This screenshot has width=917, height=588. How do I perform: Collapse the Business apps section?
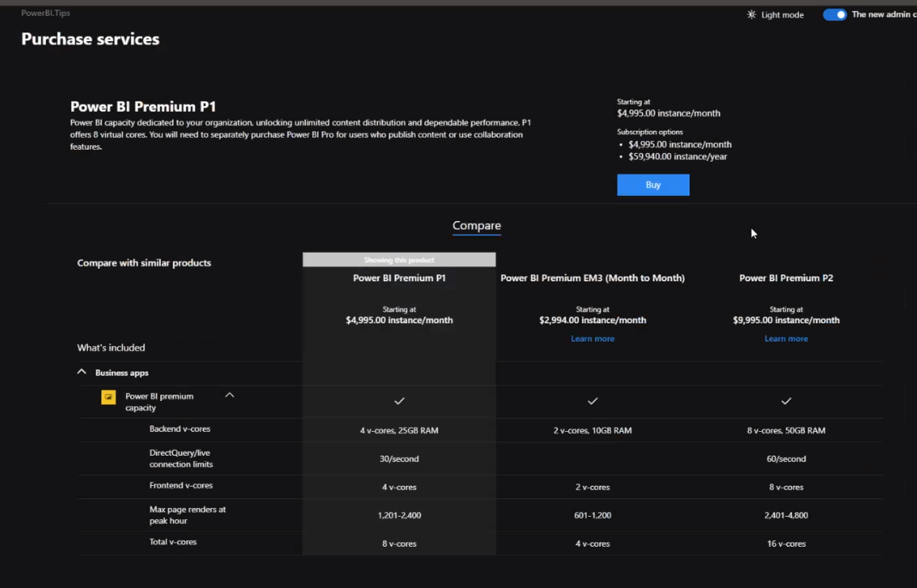[81, 371]
